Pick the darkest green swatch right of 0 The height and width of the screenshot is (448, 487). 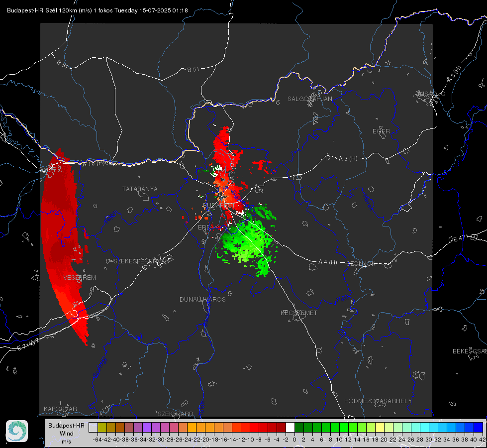(x=299, y=427)
